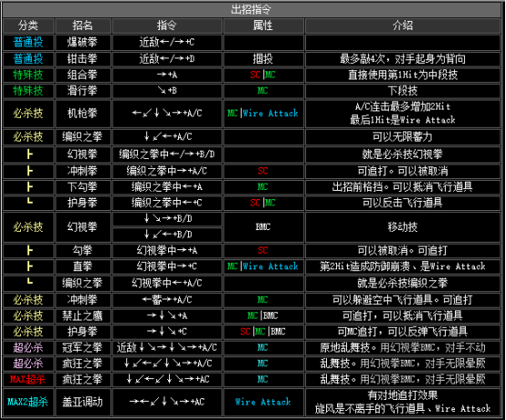This screenshot has width=506, height=420.
Task: Click the 属性 column header
Action: coord(263,26)
